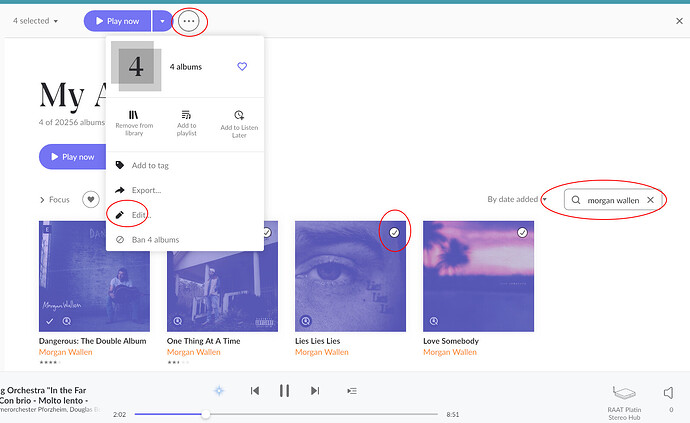Deselect the Lies Lies Lies album checkmark
The width and height of the screenshot is (690, 423).
(394, 232)
